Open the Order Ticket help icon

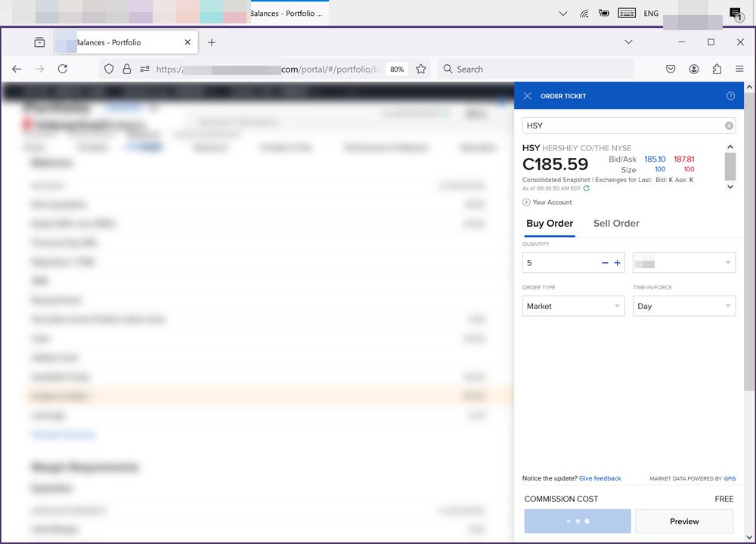tap(730, 96)
